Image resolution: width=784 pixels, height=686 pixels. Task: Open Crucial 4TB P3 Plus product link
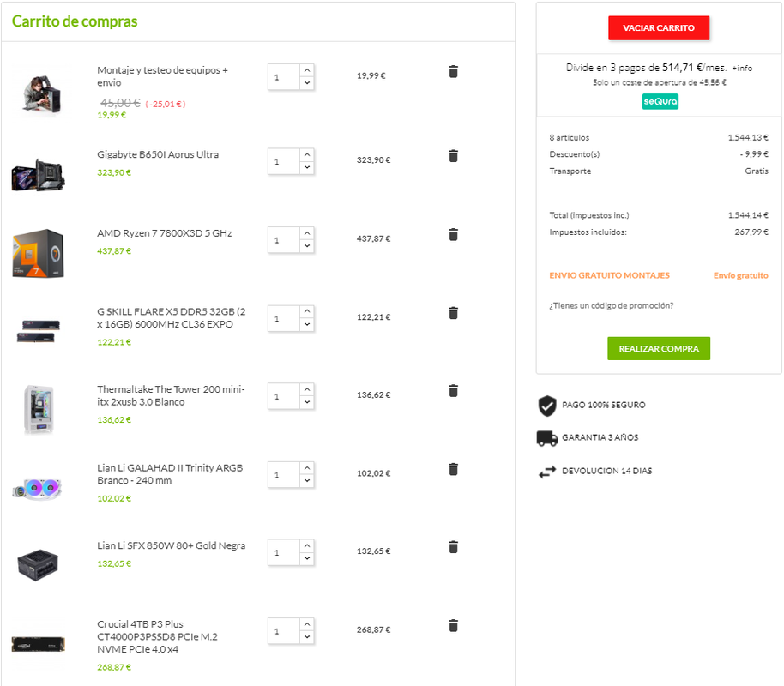[158, 636]
